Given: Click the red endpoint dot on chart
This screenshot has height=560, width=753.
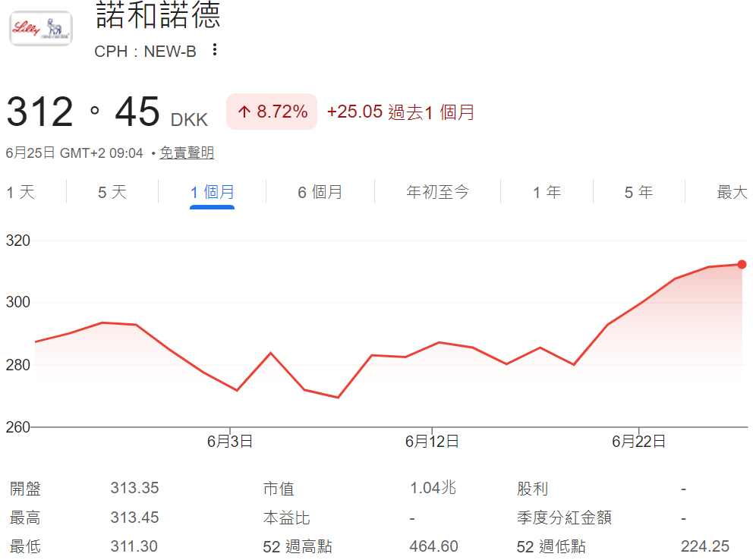Looking at the screenshot, I should (742, 264).
